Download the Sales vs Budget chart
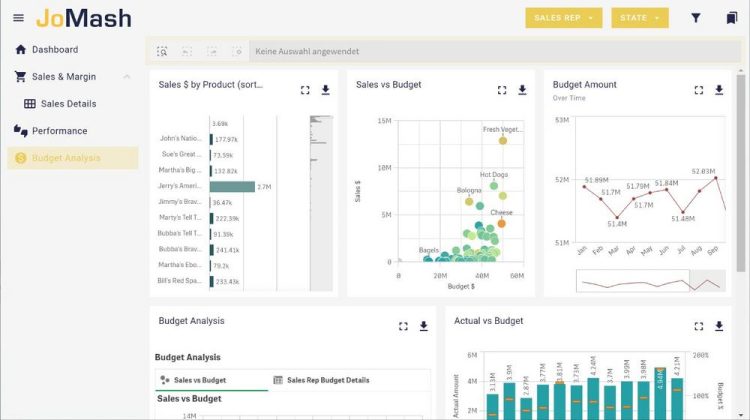This screenshot has height=420, width=750. [x=522, y=90]
